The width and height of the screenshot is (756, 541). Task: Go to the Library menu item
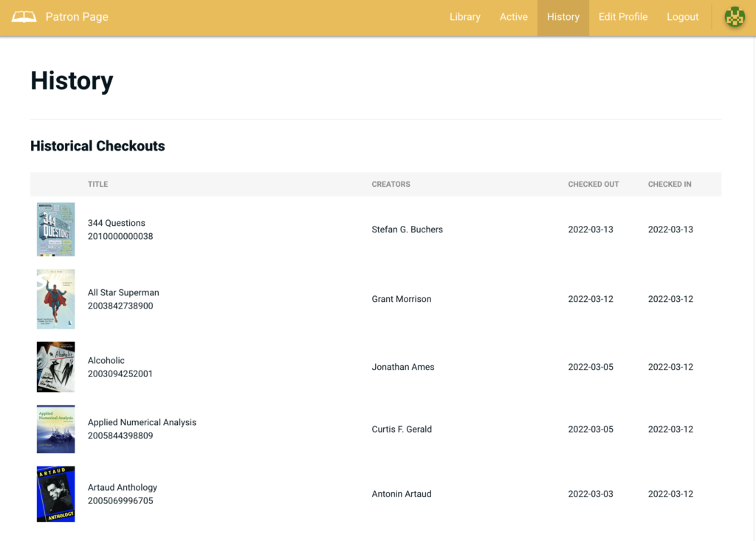pos(464,17)
